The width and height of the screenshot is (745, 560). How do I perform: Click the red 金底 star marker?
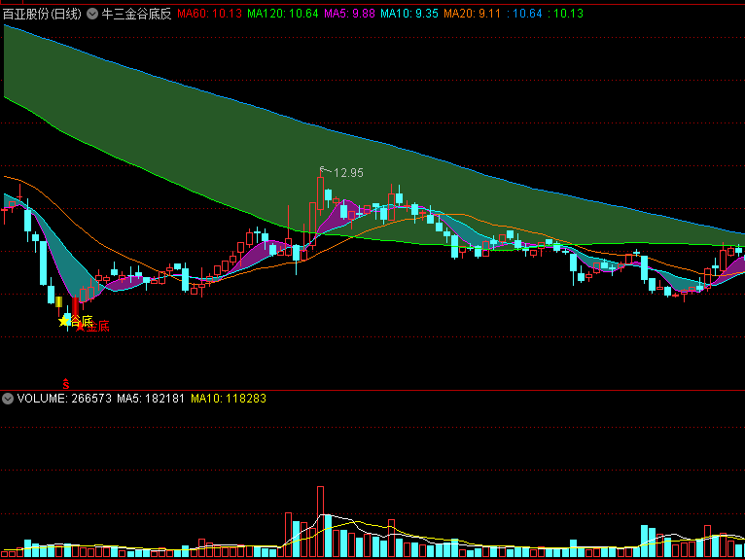(x=80, y=327)
